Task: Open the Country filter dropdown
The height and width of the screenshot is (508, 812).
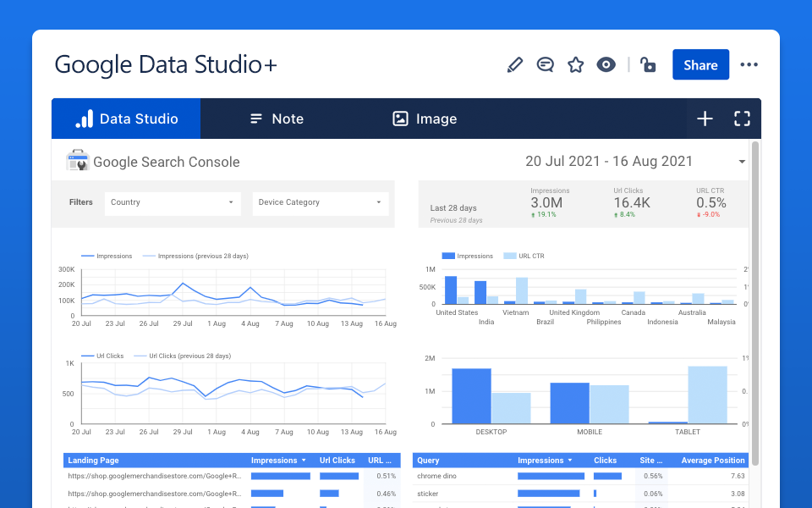Action: (x=173, y=202)
